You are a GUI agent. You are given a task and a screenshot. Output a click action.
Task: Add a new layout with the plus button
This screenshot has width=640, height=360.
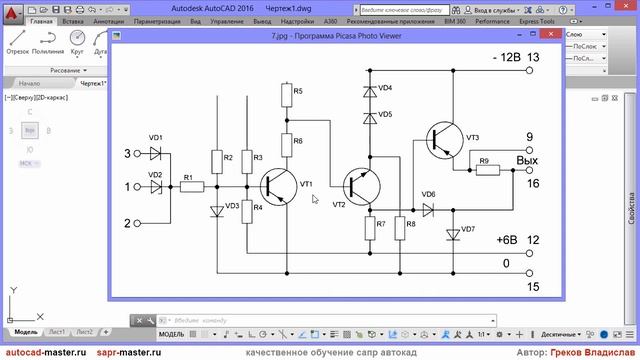(x=106, y=332)
